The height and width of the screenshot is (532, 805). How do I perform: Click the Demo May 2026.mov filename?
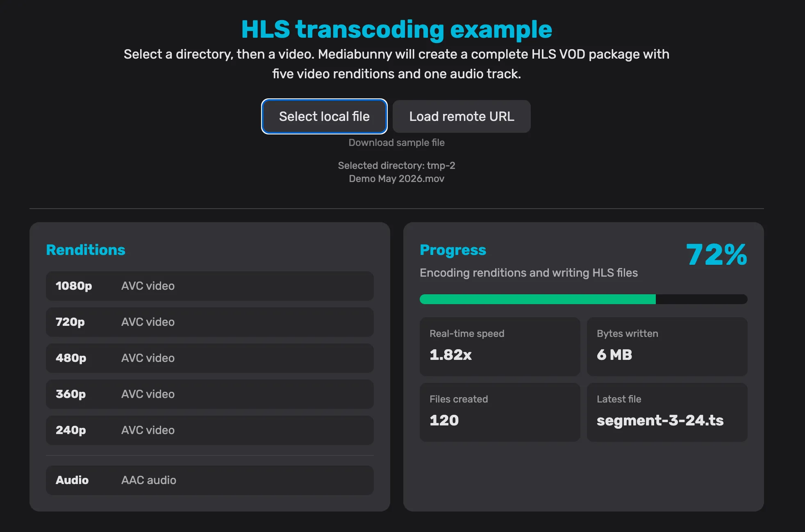click(396, 179)
